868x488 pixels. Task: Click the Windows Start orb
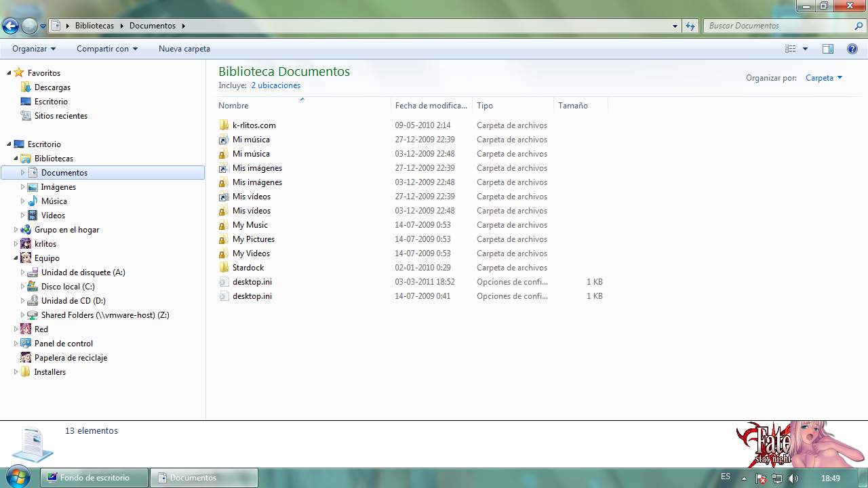point(18,477)
